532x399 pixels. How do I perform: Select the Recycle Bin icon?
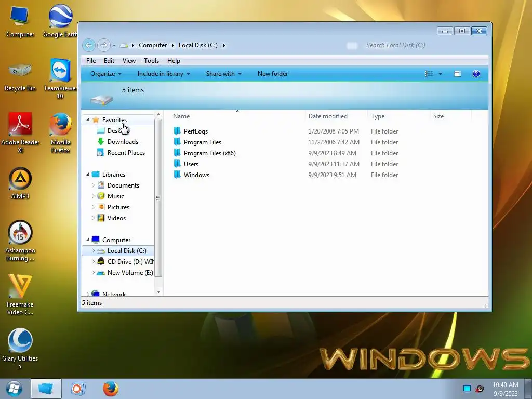tap(20, 76)
